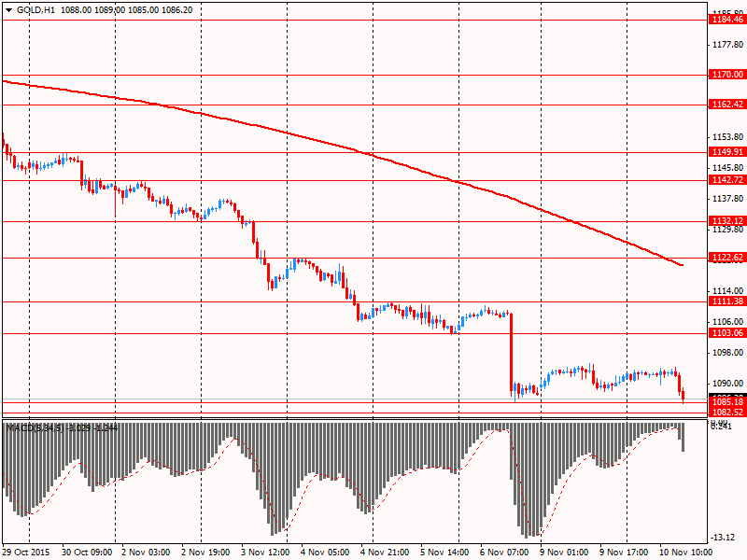Click the 4 Nov 21:00 time label
This screenshot has height=560, width=747.
385,553
